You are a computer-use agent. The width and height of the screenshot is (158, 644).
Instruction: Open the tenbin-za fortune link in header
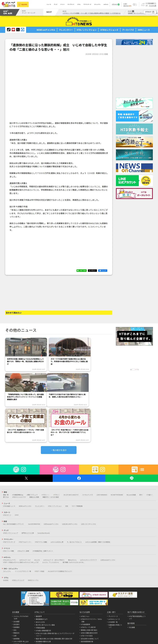[152, 6]
